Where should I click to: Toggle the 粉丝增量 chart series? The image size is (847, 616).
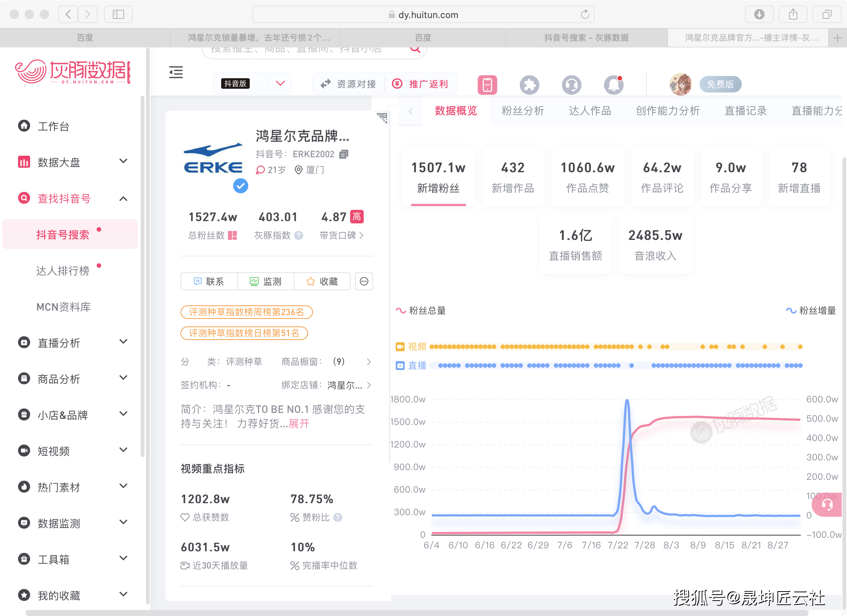pyautogui.click(x=811, y=311)
